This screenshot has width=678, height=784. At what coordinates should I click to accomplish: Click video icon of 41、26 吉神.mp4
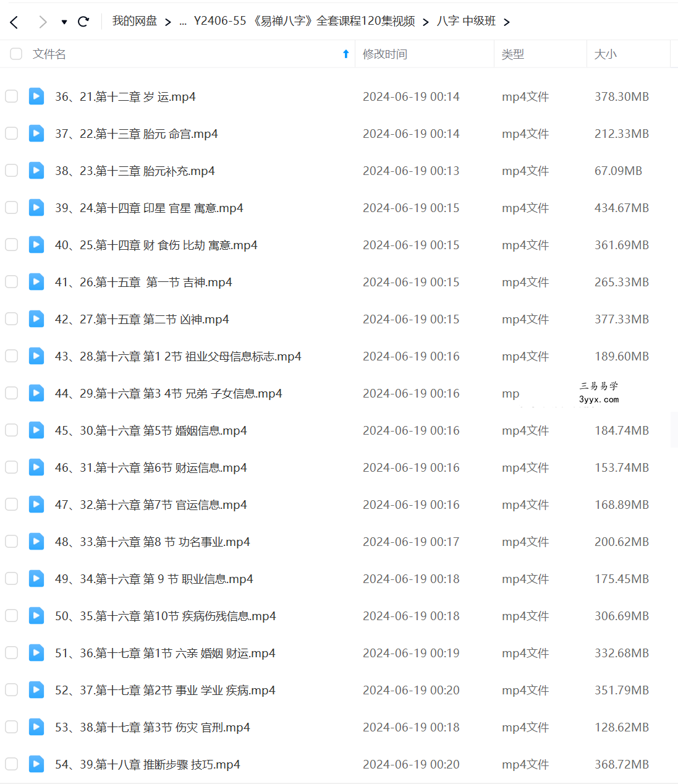pyautogui.click(x=36, y=282)
